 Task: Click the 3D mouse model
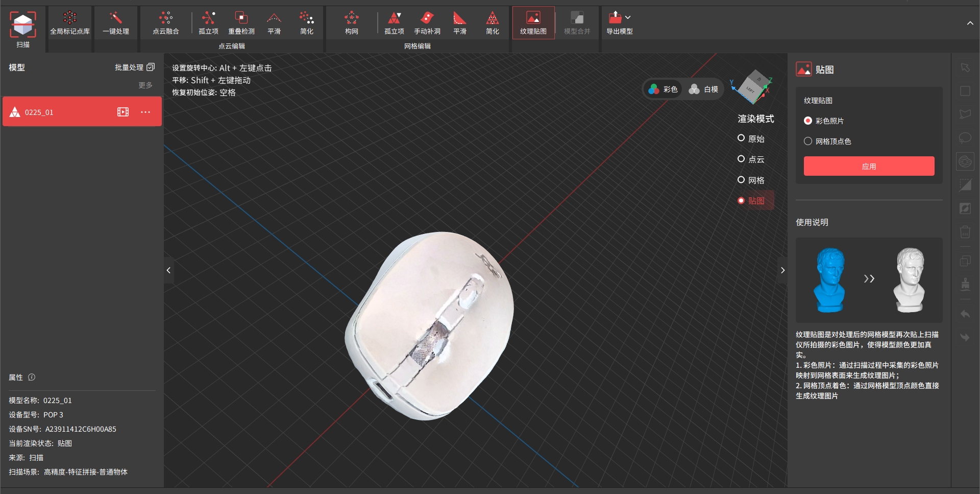[429, 326]
